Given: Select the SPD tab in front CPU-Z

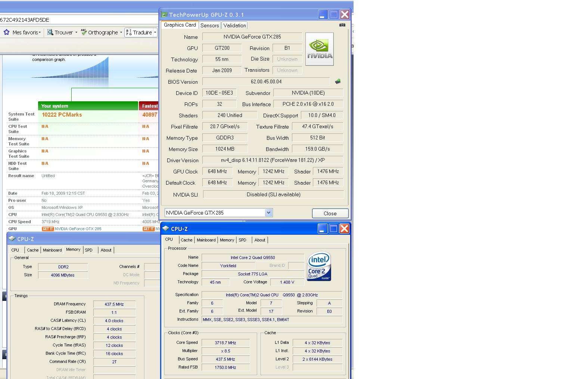Looking at the screenshot, I should click(x=243, y=240).
